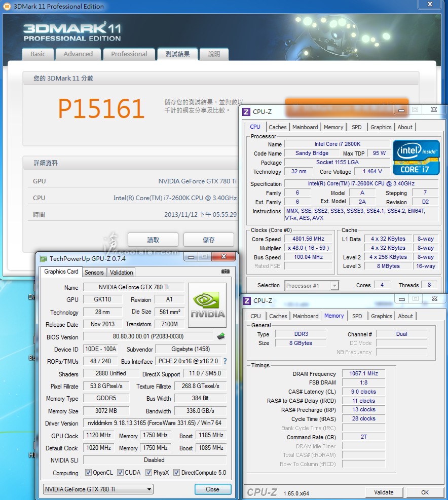This screenshot has height=500, width=448.
Task: Click the Multiplier value x 48.0
Action: 308,248
